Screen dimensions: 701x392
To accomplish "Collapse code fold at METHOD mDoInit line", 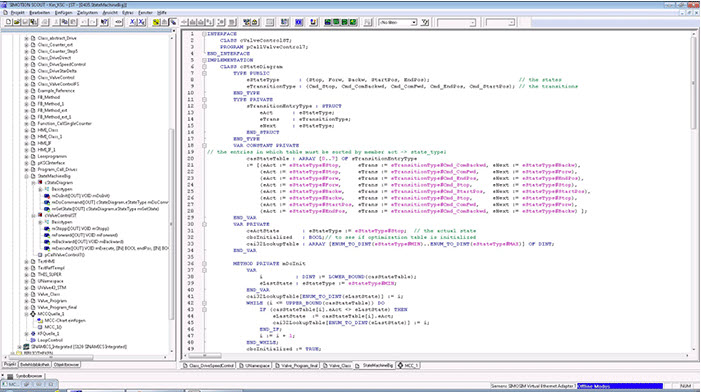I will pos(204,264).
